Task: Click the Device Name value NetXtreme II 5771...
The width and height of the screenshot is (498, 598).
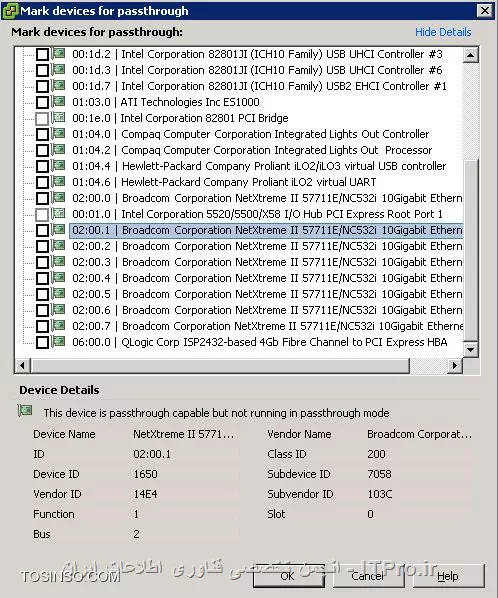Action: click(x=183, y=434)
